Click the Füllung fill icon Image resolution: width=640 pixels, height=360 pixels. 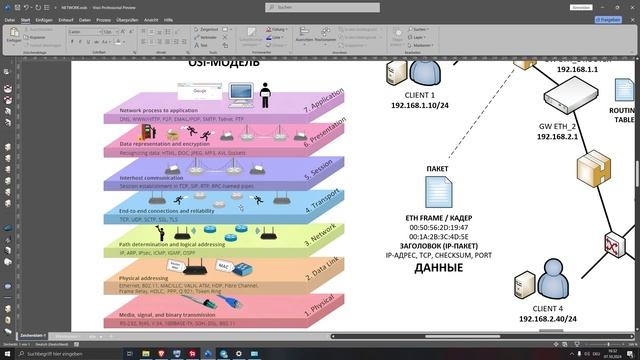pyautogui.click(x=269, y=29)
